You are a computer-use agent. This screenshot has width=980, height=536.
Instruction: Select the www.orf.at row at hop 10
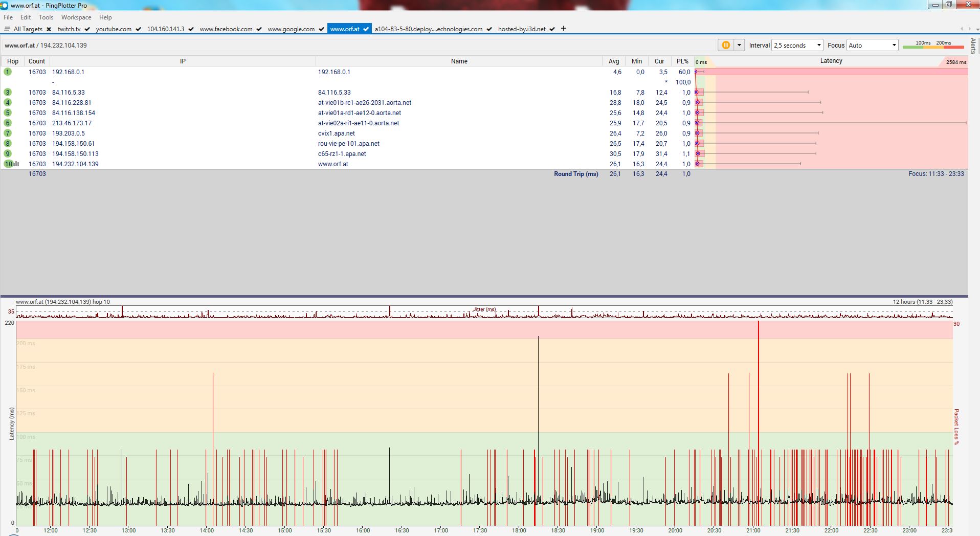tap(333, 164)
